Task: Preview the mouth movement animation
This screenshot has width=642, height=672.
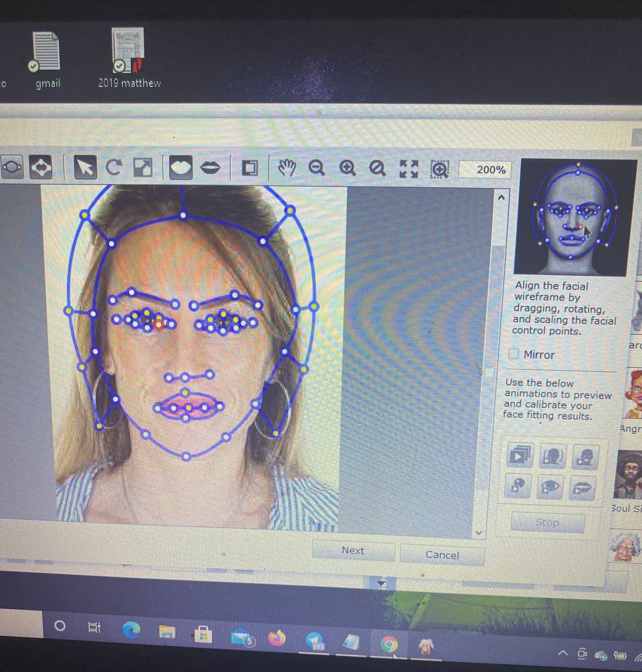Action: pos(582,487)
